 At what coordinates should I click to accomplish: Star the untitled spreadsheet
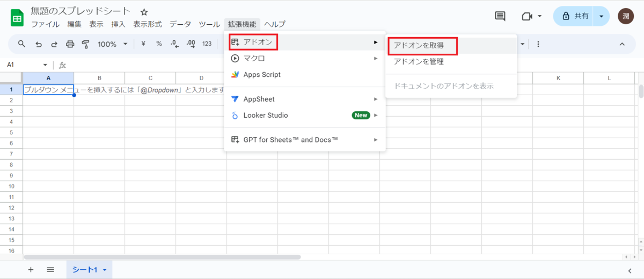[144, 12]
